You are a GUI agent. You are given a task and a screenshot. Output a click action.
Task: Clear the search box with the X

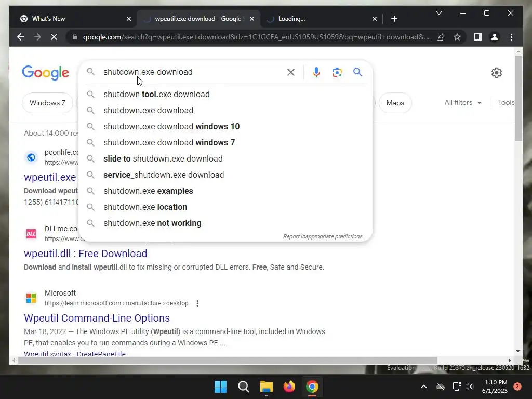pos(291,72)
